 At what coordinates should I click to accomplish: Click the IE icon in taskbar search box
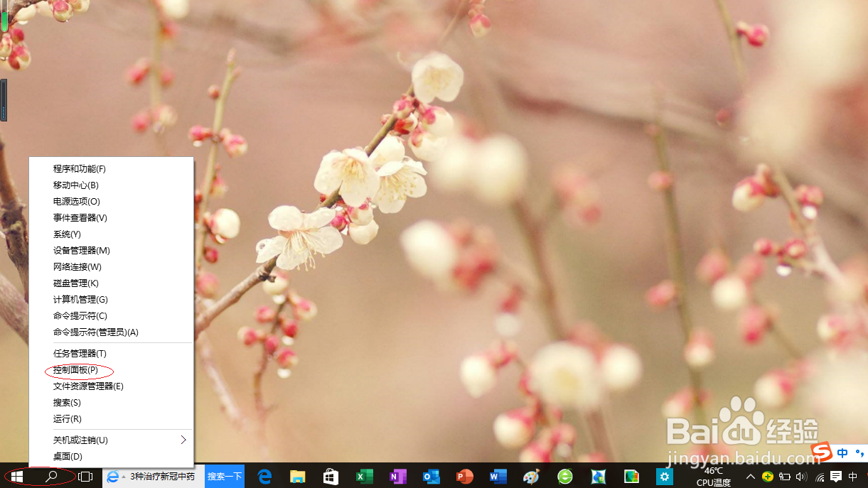[112, 477]
